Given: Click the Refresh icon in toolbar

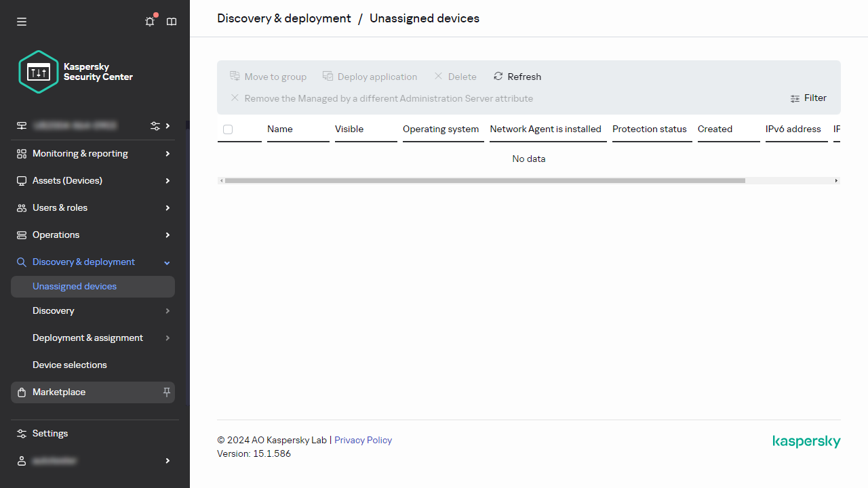Looking at the screenshot, I should point(498,77).
